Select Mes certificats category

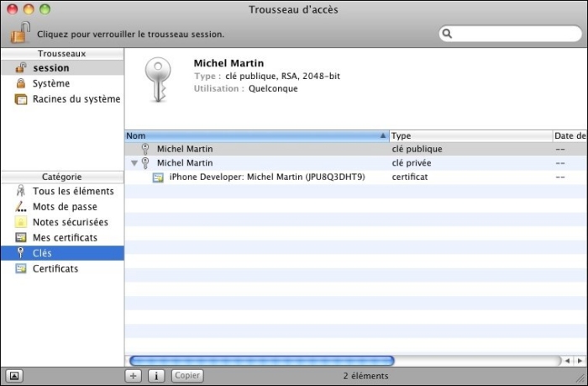(x=64, y=238)
